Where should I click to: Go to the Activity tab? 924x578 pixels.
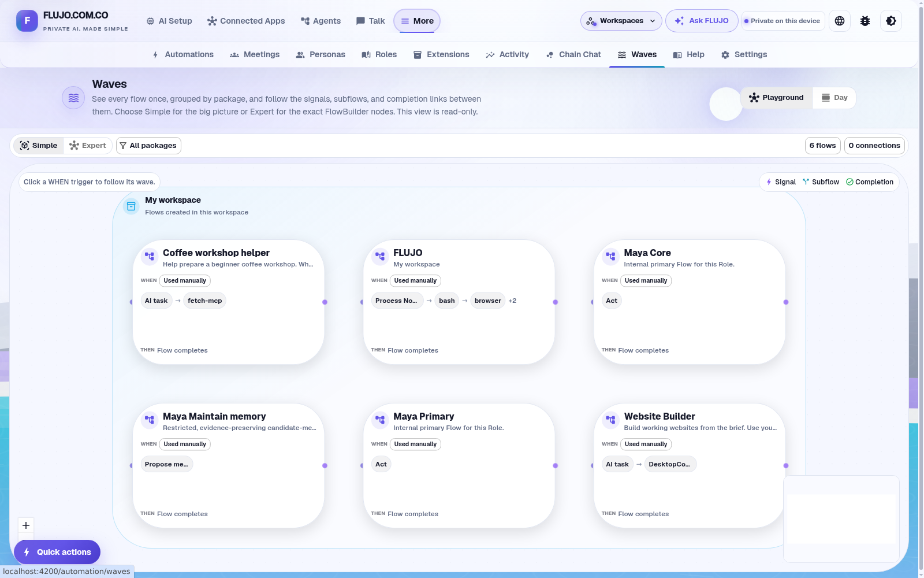(x=508, y=55)
